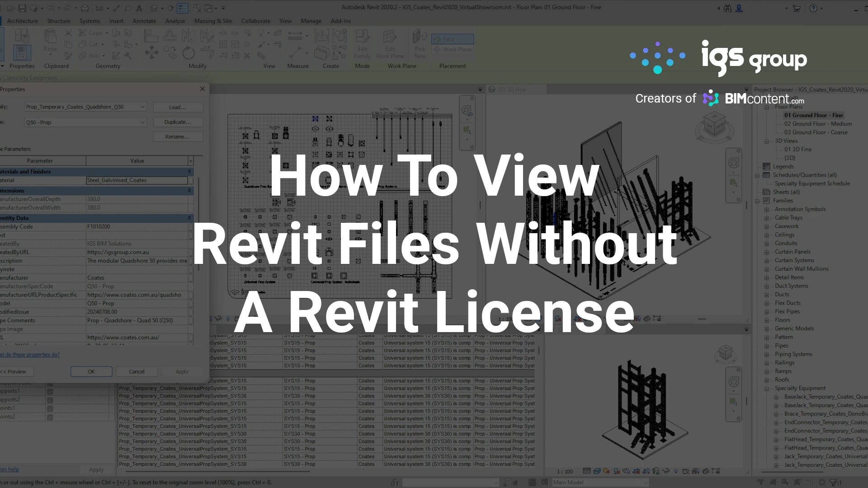Click the 2D zoom wheel in floor plan navigation bar
The width and height of the screenshot is (868, 488).
click(467, 110)
